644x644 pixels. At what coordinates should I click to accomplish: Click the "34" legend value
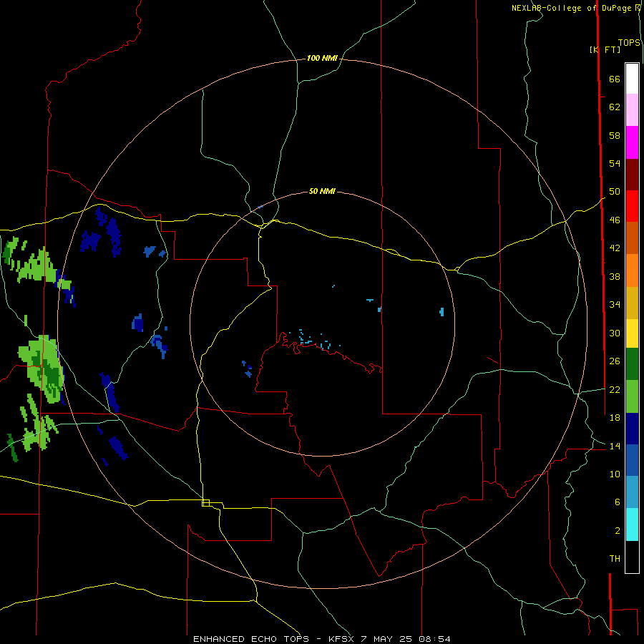tap(615, 304)
